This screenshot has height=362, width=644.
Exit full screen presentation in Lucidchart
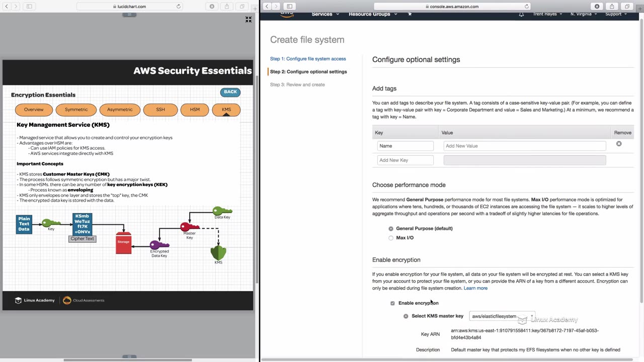click(249, 19)
